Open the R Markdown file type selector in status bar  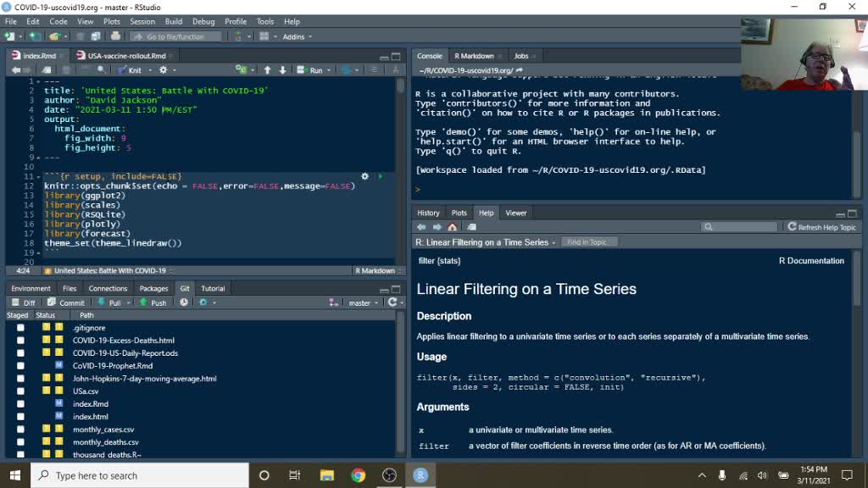[378, 270]
